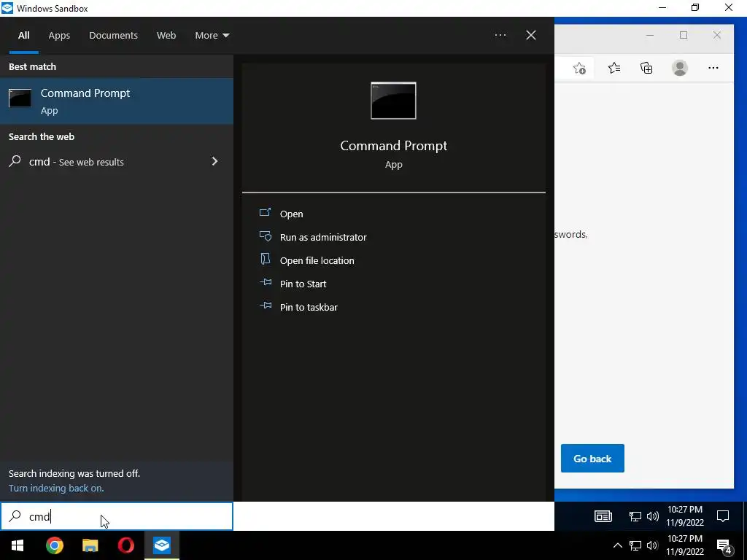Click host taskbar volume icon
This screenshot has height=560, width=747.
click(653, 545)
